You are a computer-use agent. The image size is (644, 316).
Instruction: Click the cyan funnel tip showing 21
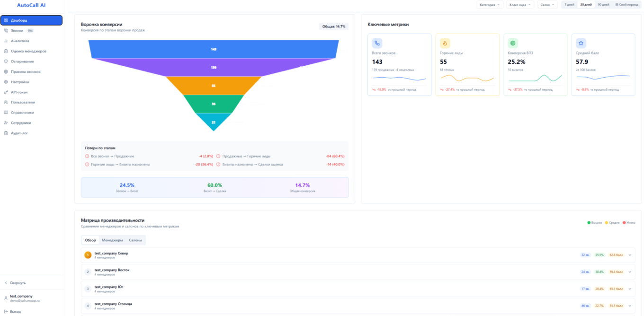click(x=214, y=121)
